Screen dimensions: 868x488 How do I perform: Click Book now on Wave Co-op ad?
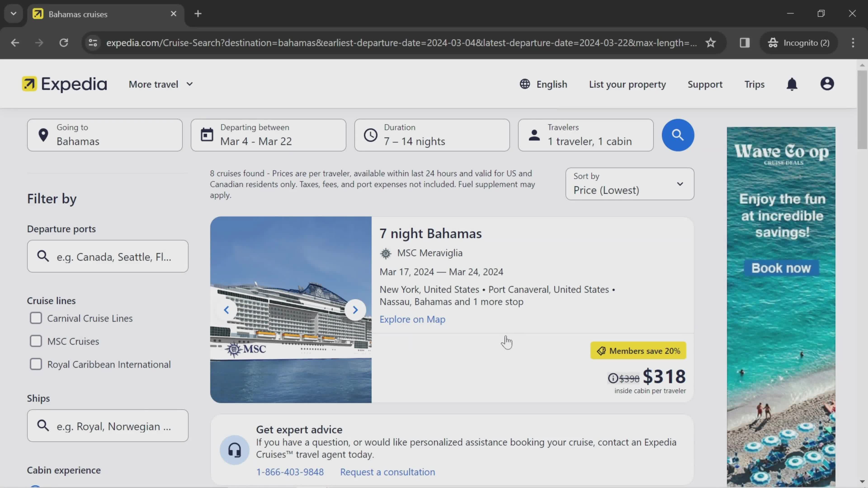pyautogui.click(x=781, y=268)
